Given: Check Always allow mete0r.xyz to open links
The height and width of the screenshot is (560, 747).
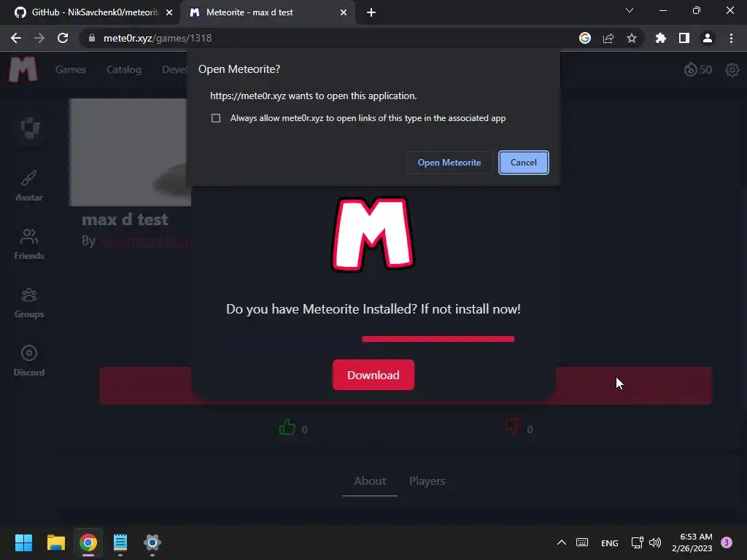Looking at the screenshot, I should [216, 118].
